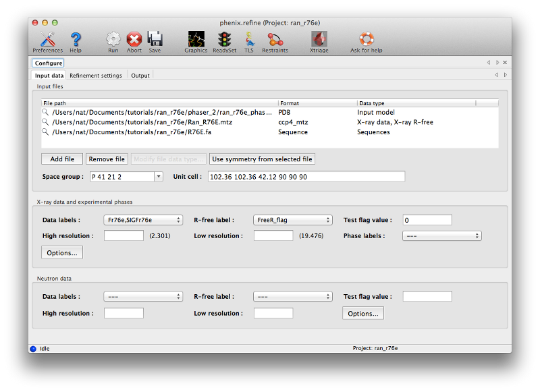Click the Add file button
Screen dimensions: 540x392
pyautogui.click(x=61, y=159)
